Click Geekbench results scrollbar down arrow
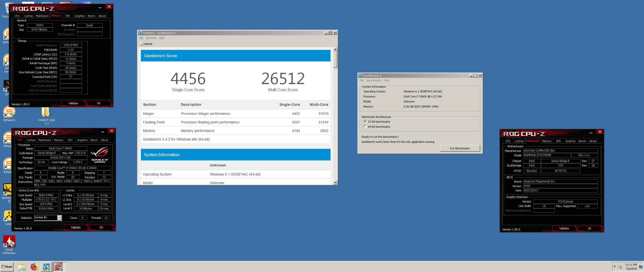Image resolution: width=644 pixels, height=272 pixels. [x=335, y=183]
